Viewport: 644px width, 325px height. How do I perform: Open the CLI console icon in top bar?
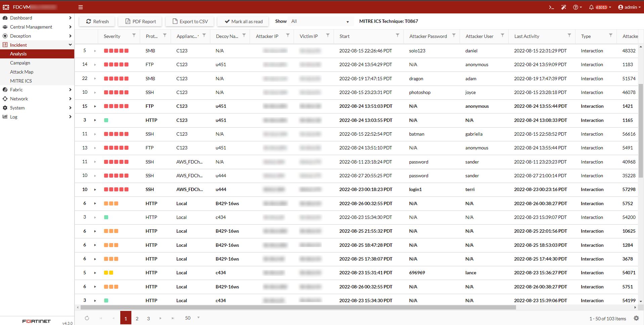point(551,7)
